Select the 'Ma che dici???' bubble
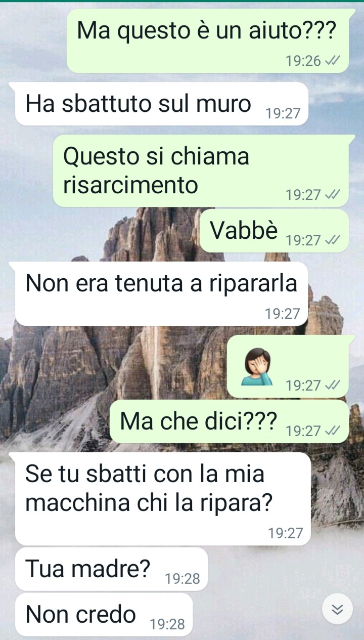This screenshot has height=640, width=364. click(x=229, y=421)
